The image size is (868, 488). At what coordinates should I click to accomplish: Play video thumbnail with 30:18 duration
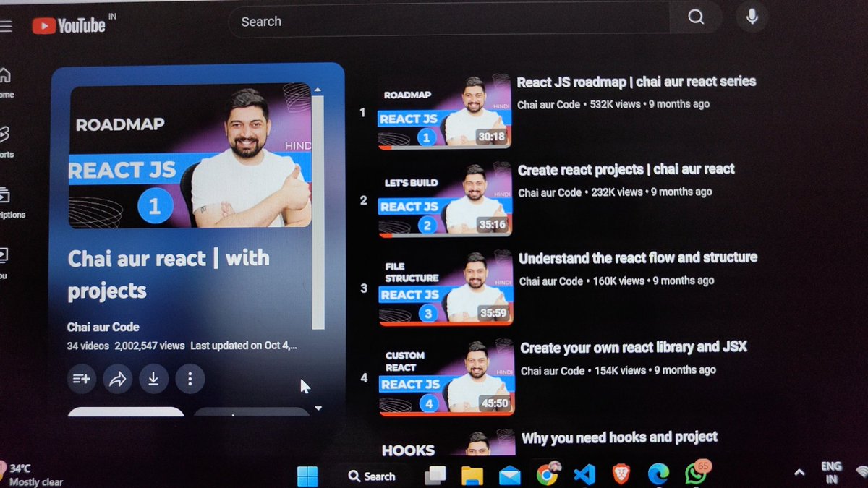[444, 111]
